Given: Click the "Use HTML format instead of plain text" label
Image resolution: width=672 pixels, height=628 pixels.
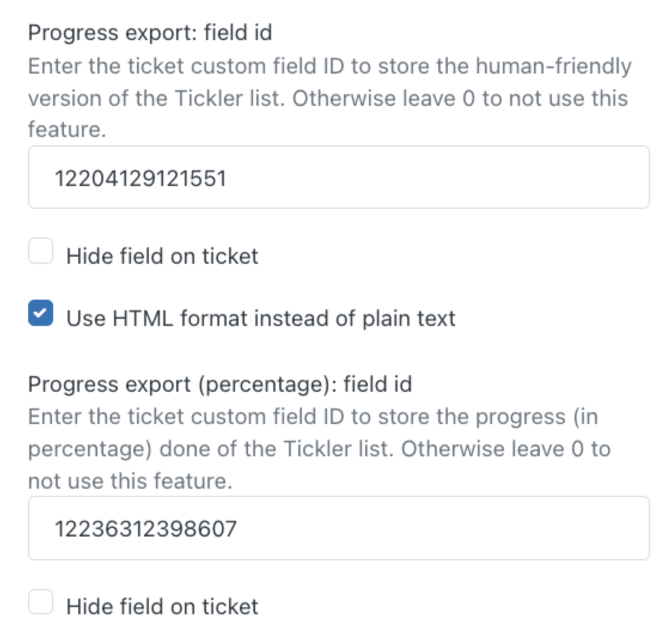Looking at the screenshot, I should [261, 319].
